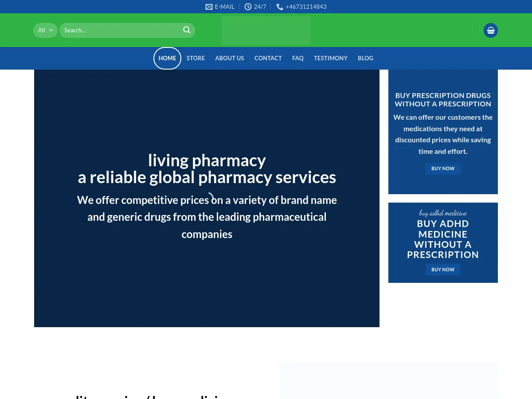Focus the Search text field
This screenshot has width=532, height=399.
point(122,30)
